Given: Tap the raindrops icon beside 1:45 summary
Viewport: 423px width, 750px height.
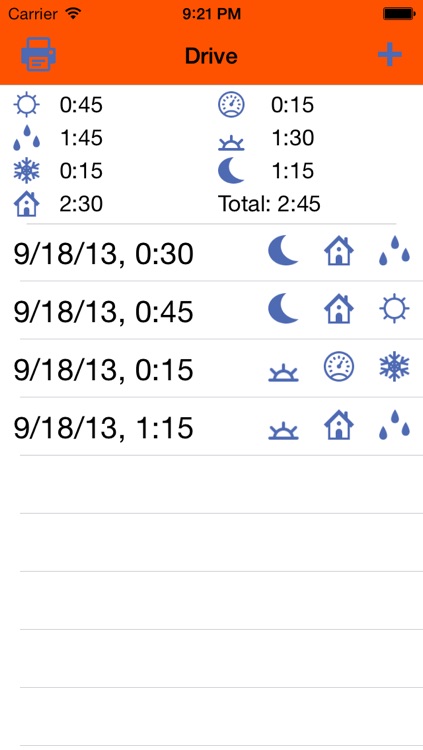Looking at the screenshot, I should [27, 138].
